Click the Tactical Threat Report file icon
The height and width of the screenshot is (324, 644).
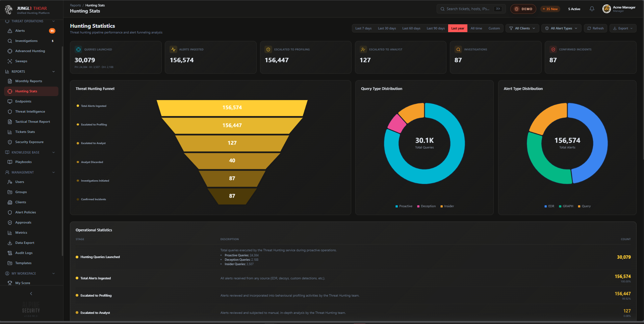coord(10,122)
